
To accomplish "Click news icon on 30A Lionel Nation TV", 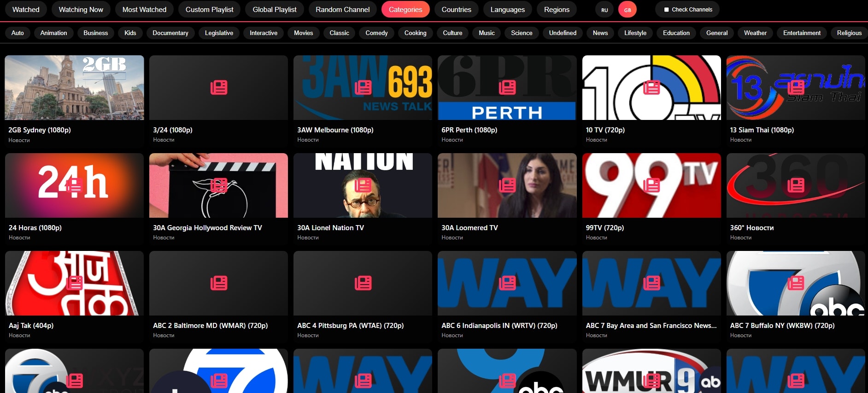I will coord(363,185).
